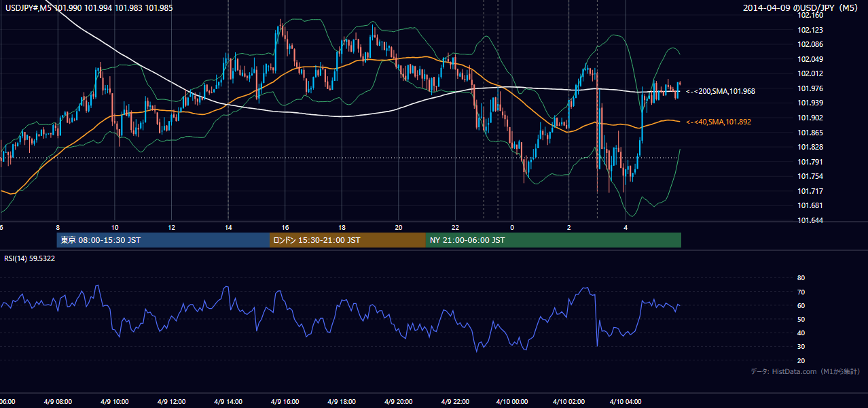Click price level 101.865 on axis
The width and height of the screenshot is (868, 408).
pos(810,133)
